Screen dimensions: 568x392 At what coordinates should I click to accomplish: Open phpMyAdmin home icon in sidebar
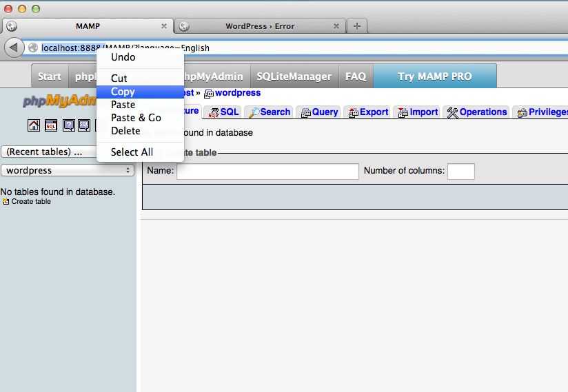coord(34,125)
